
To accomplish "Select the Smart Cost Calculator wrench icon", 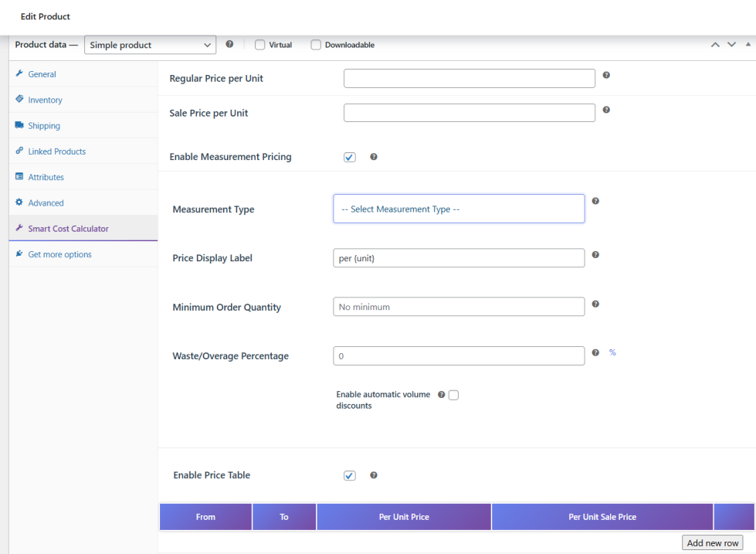I will pyautogui.click(x=19, y=228).
